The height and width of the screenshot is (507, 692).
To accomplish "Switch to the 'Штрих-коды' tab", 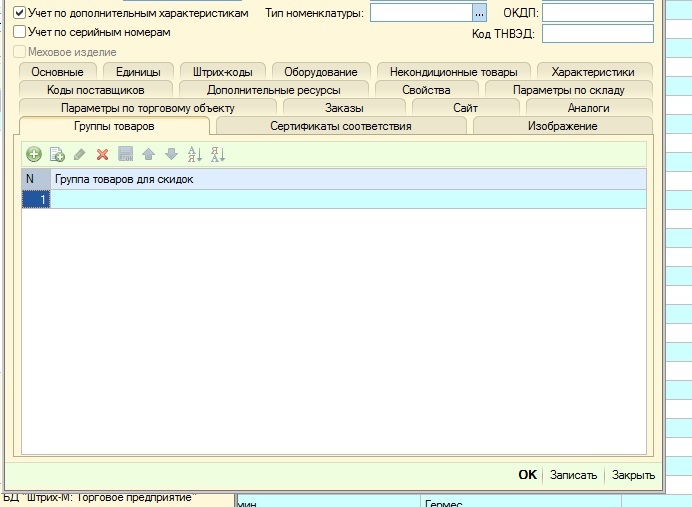I will 223,72.
